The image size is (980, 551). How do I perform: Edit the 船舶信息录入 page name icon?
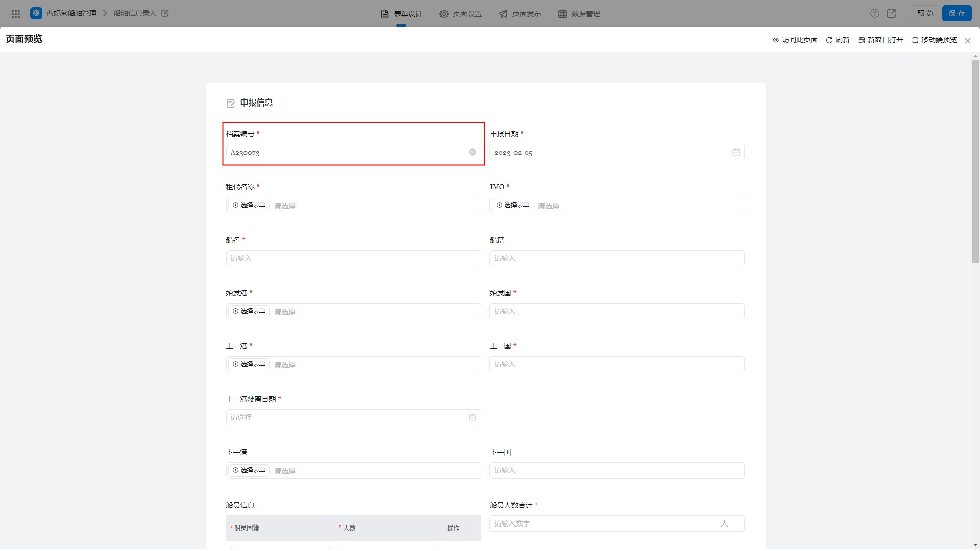pyautogui.click(x=165, y=13)
